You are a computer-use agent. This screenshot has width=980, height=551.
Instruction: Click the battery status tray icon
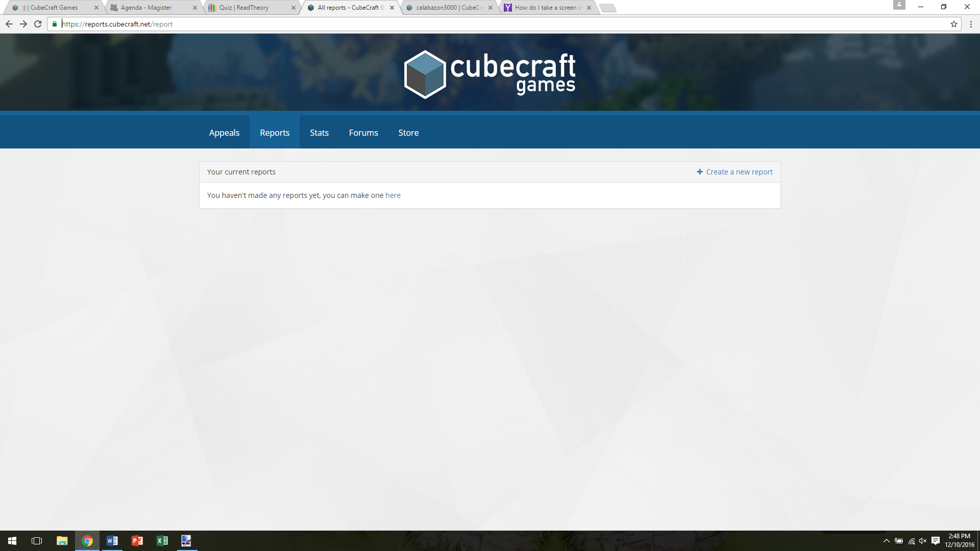899,541
